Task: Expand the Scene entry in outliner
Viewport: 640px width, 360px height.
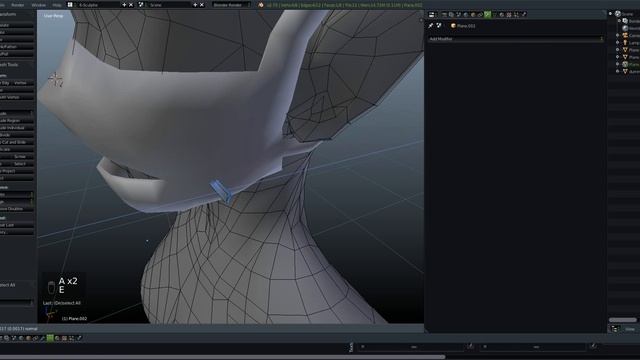Action: pos(611,13)
